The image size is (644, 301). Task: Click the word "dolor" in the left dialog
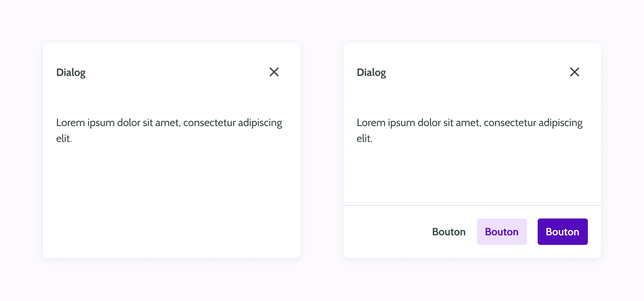pyautogui.click(x=129, y=123)
